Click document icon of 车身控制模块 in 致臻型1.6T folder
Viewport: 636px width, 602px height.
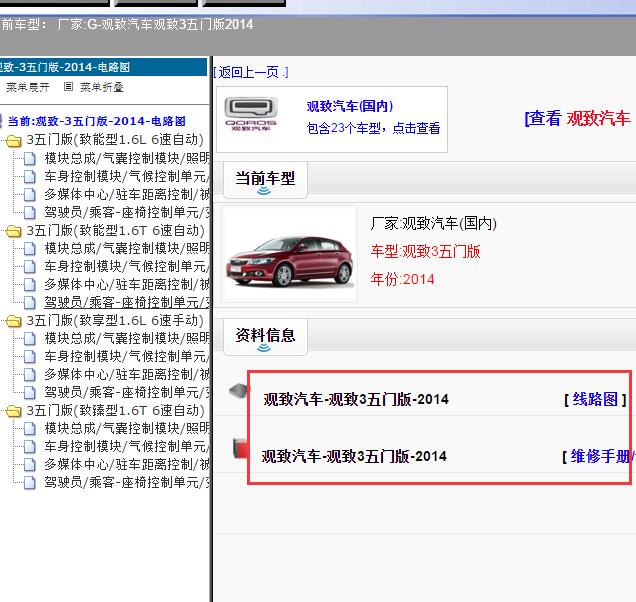(x=30, y=447)
